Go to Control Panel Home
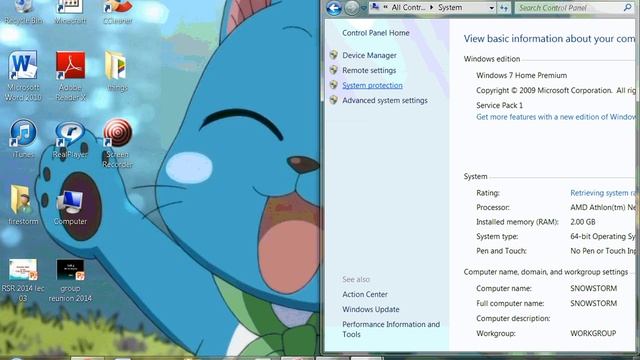Viewport: 640px width, 360px height. click(376, 33)
